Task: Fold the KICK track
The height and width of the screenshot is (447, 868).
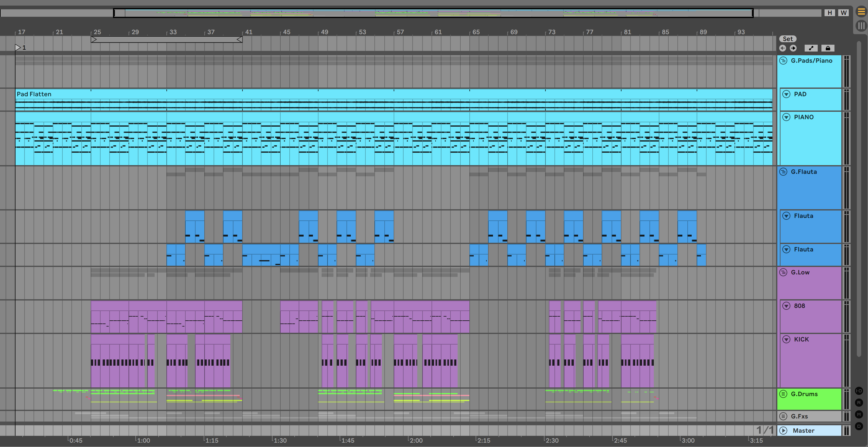Action: pos(786,339)
